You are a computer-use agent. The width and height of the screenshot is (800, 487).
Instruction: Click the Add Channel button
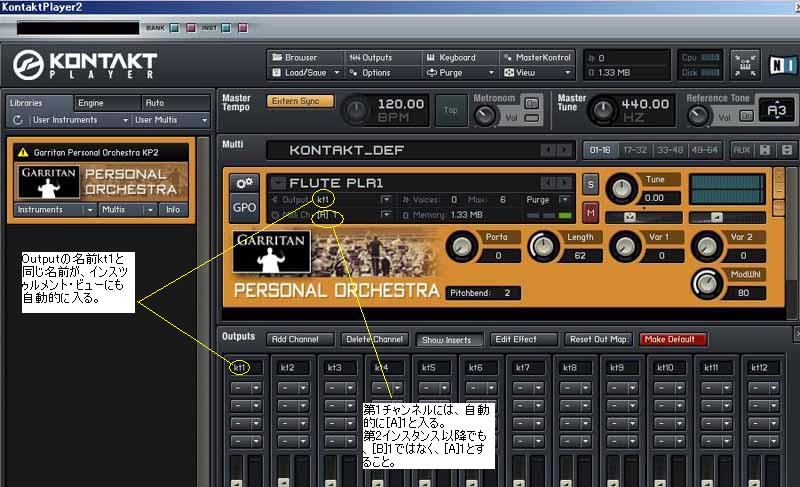coord(299,339)
